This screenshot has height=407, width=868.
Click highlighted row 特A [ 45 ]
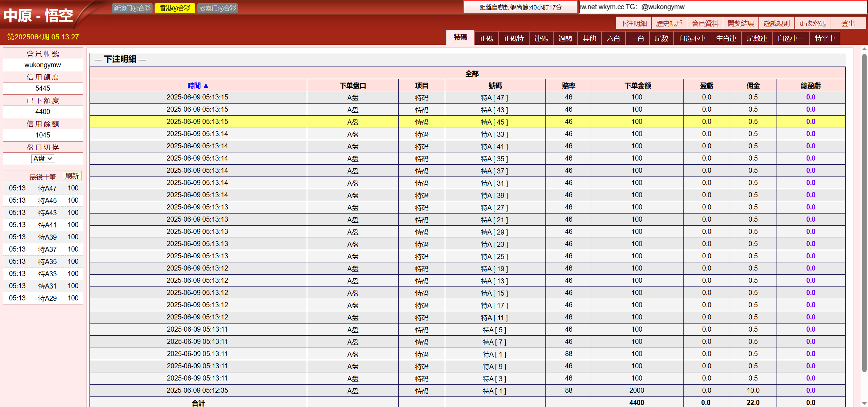(467, 122)
